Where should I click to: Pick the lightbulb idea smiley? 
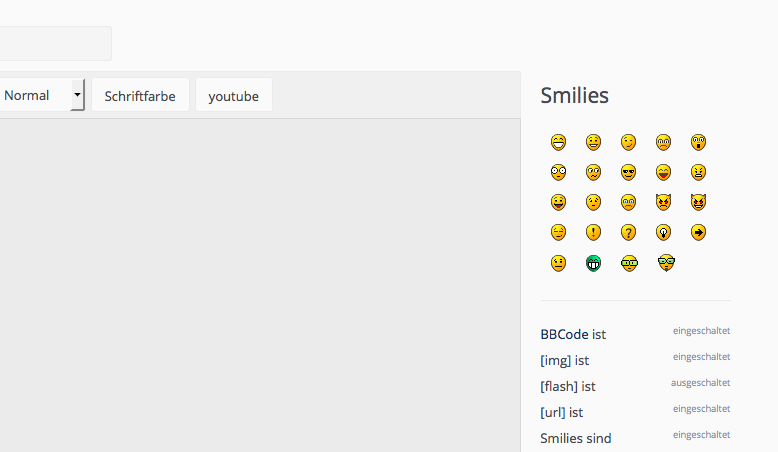pyautogui.click(x=663, y=232)
